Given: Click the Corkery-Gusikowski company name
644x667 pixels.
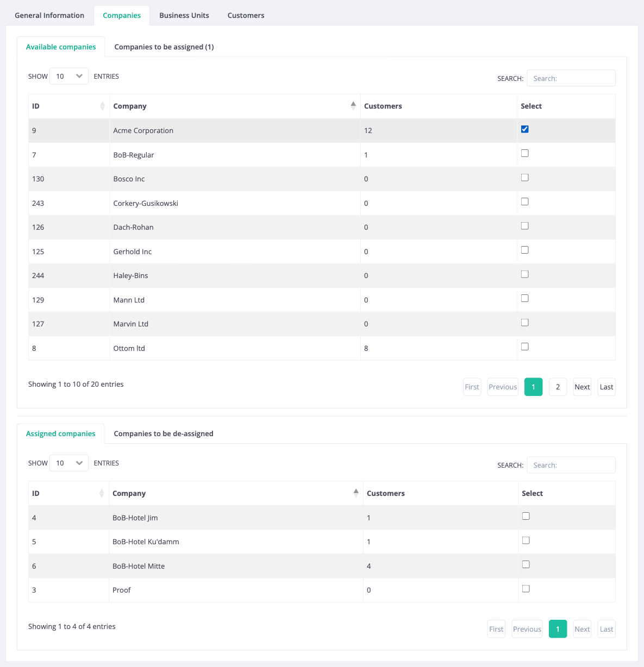Looking at the screenshot, I should (146, 203).
